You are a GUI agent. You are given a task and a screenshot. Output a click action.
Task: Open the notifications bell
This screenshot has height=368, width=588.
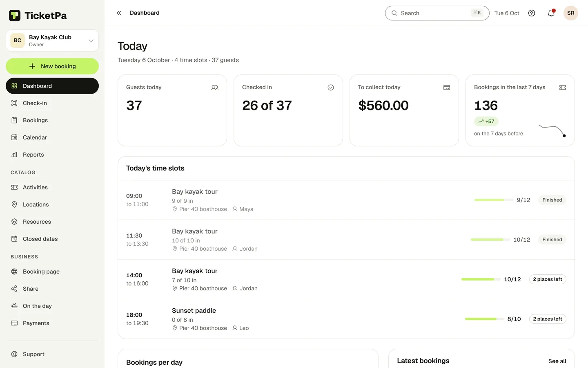click(551, 13)
